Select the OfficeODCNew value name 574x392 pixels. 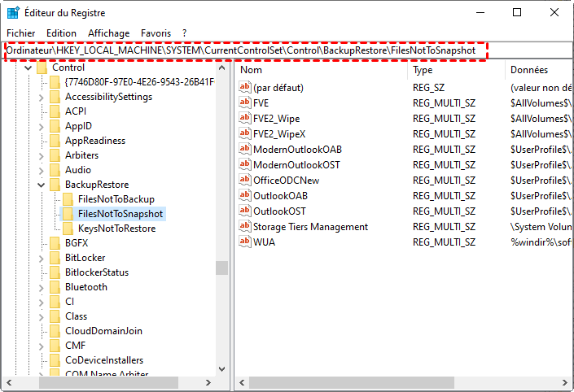[286, 181]
